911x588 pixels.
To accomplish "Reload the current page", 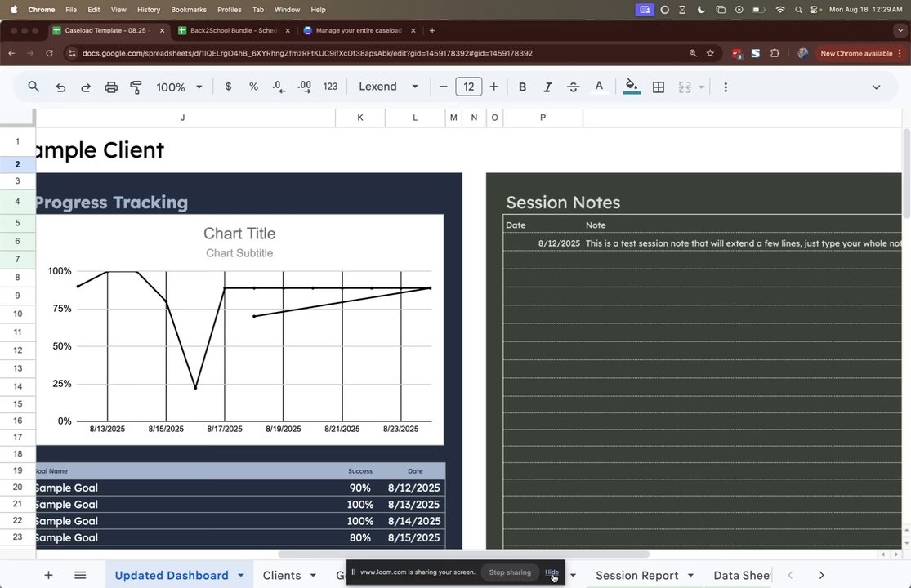I will pos(49,53).
